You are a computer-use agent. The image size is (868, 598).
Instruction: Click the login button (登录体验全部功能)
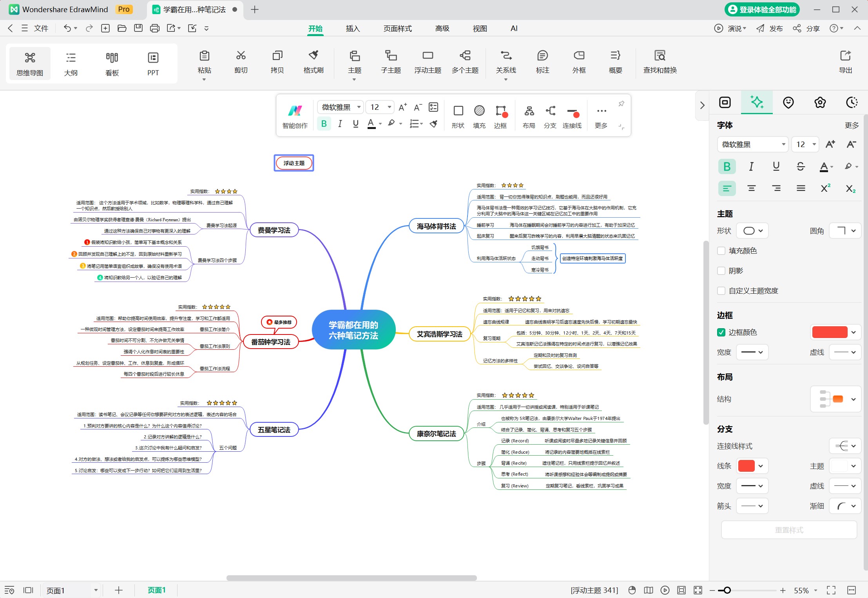(762, 9)
